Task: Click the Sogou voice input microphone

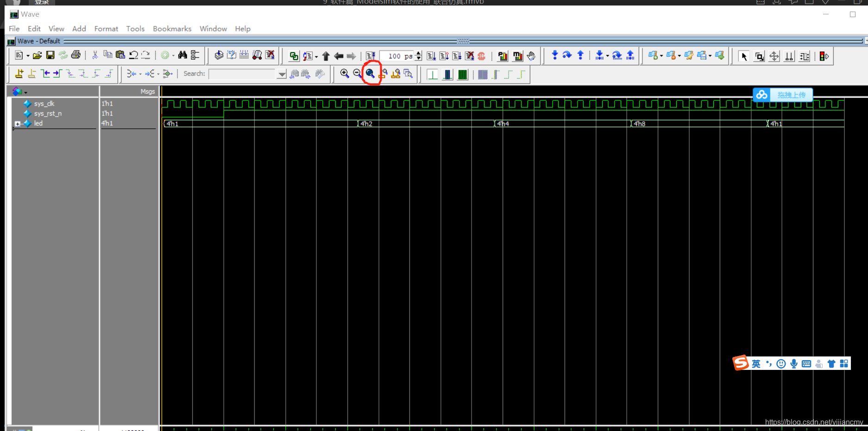Action: 794,364
